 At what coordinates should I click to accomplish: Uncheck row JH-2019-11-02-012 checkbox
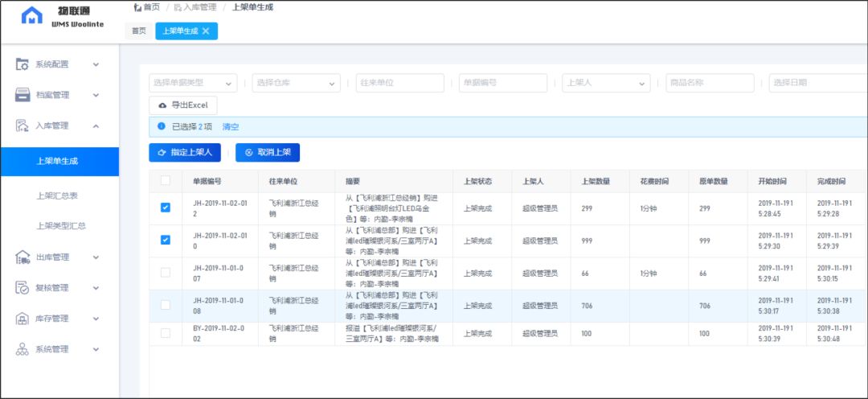click(166, 208)
